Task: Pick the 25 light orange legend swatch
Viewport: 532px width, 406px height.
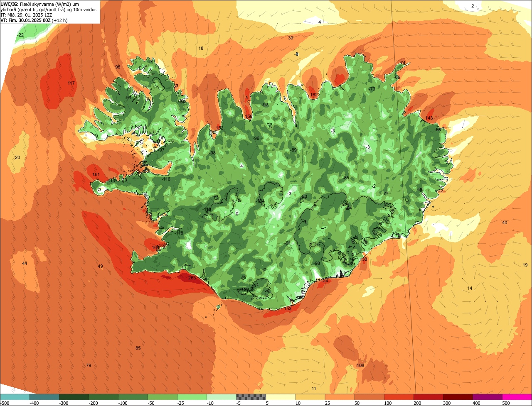Action: pos(339,397)
